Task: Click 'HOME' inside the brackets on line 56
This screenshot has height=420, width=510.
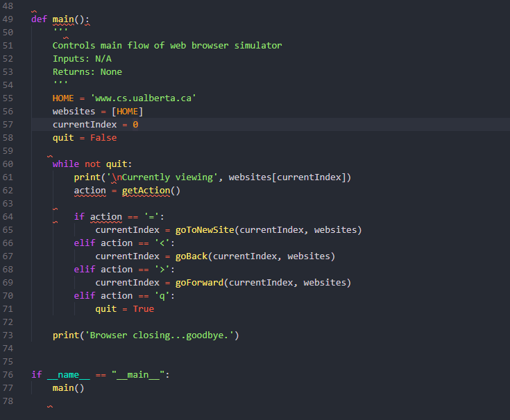Action: click(x=127, y=112)
